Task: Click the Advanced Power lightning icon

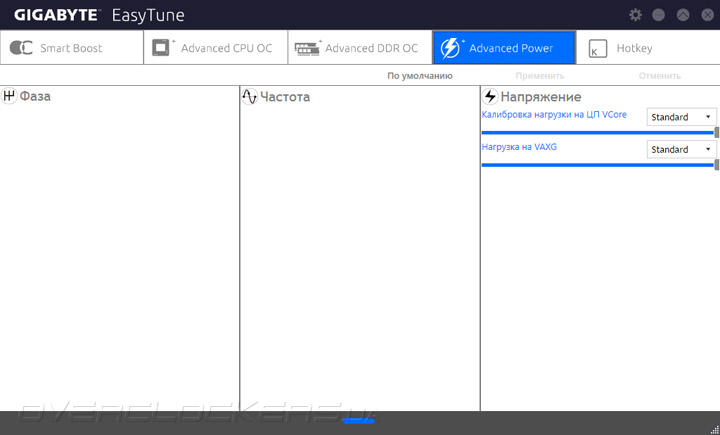Action: [x=450, y=48]
